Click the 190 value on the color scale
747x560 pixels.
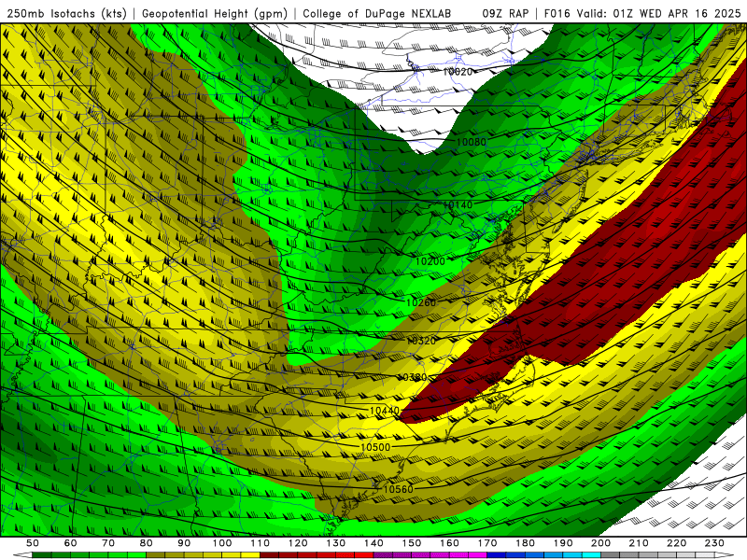[x=563, y=543]
